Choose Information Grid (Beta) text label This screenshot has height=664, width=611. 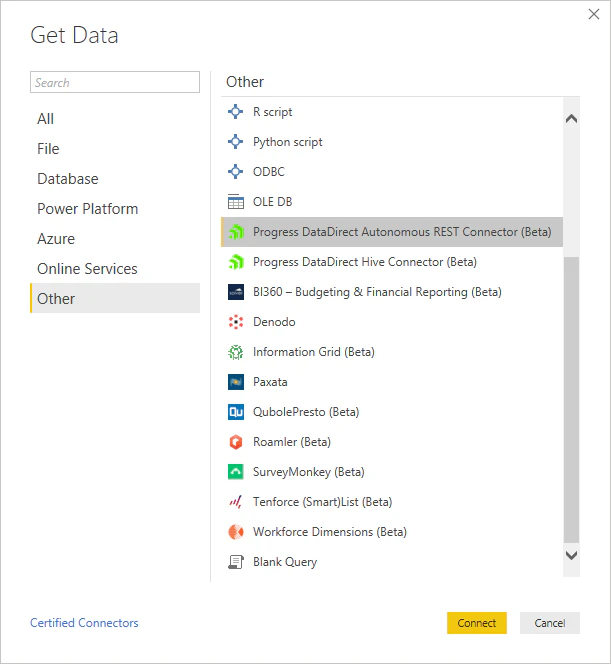coord(314,352)
